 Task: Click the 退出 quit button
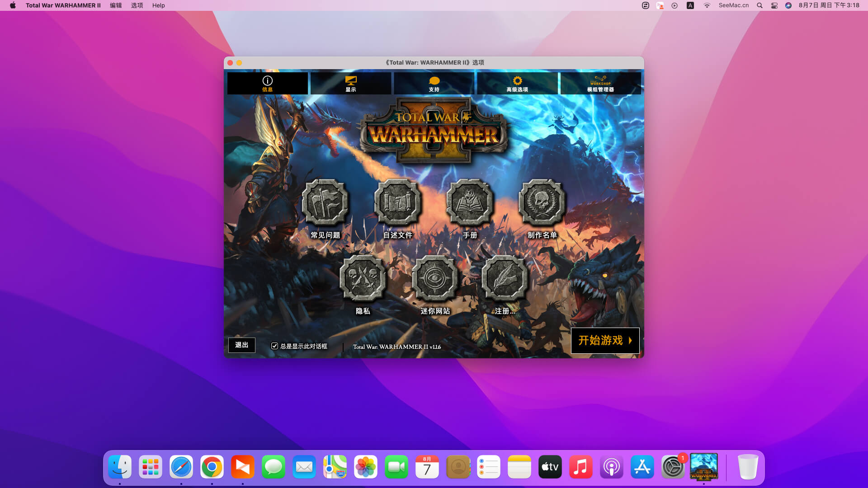pyautogui.click(x=241, y=345)
